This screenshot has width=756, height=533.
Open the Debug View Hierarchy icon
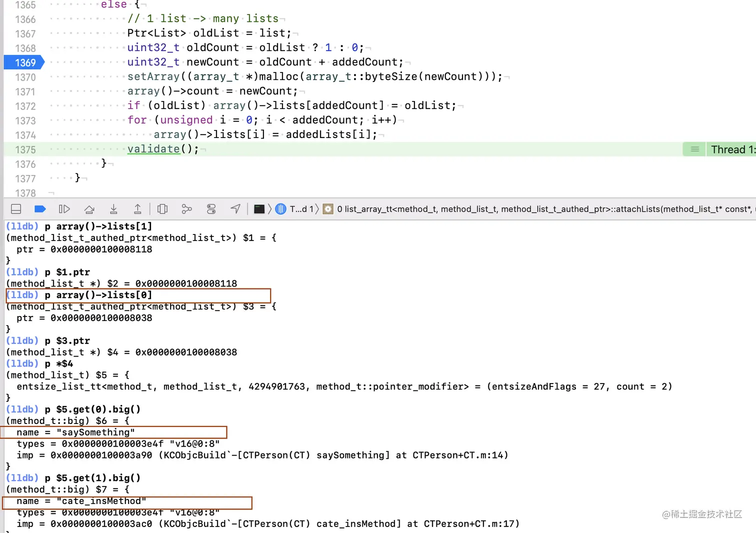(x=162, y=209)
